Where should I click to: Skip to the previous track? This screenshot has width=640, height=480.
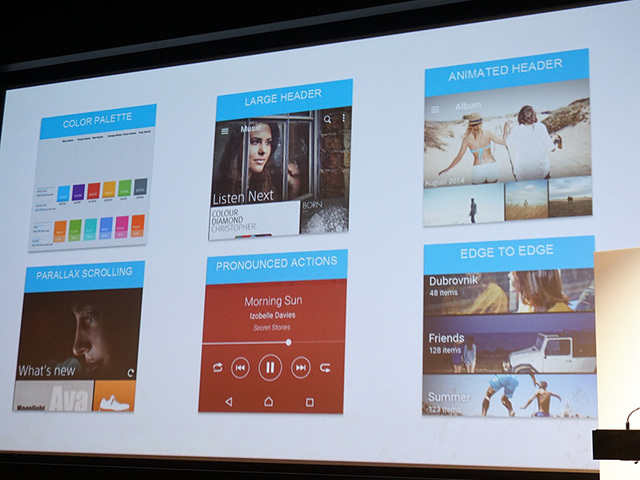240,368
